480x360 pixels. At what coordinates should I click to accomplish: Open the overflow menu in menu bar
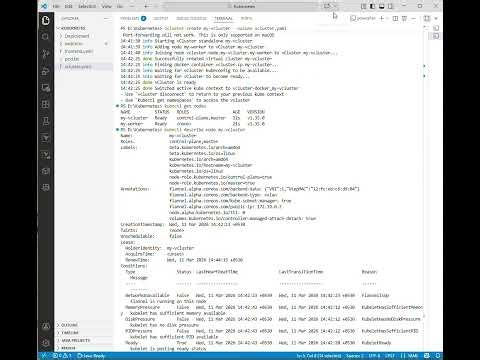click(x=132, y=6)
